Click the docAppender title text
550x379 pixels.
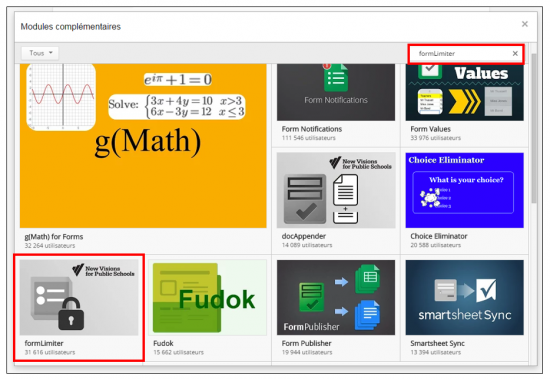coord(303,237)
